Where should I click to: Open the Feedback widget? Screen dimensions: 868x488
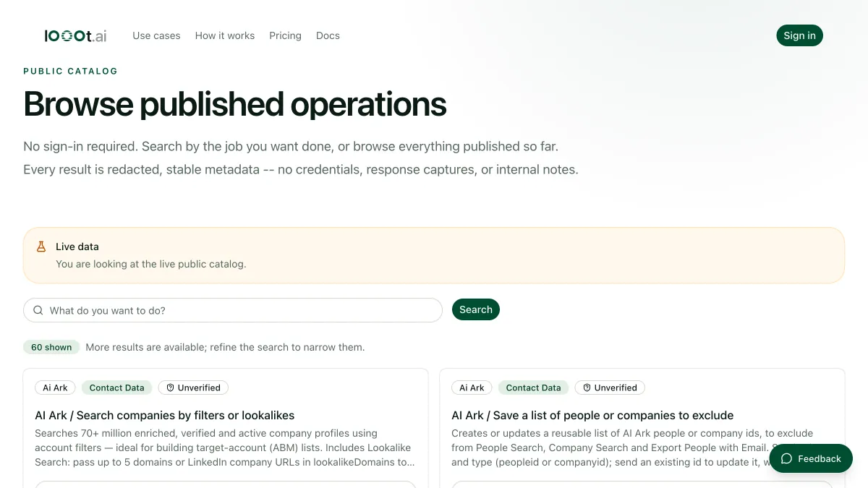pos(811,458)
